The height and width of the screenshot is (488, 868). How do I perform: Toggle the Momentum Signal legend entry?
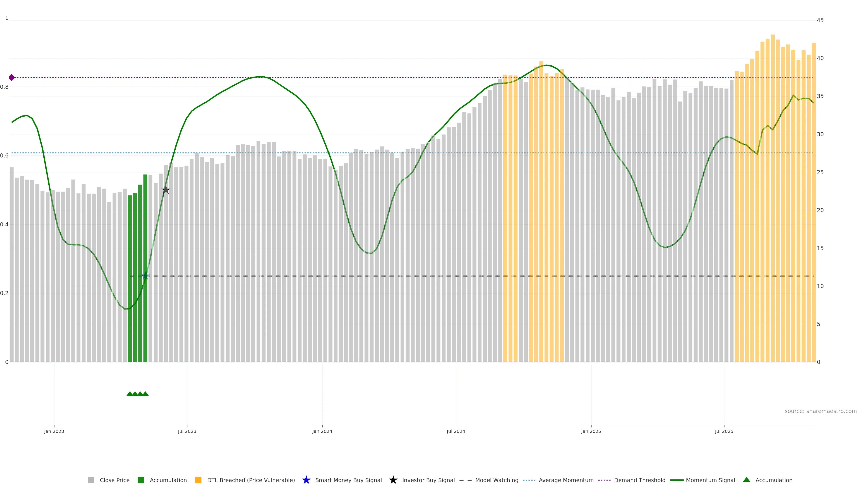coord(710,480)
